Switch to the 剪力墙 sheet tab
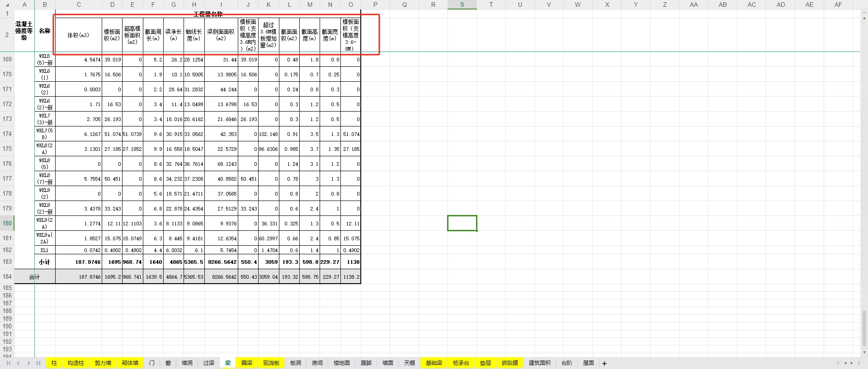This screenshot has width=868, height=369. point(103,363)
